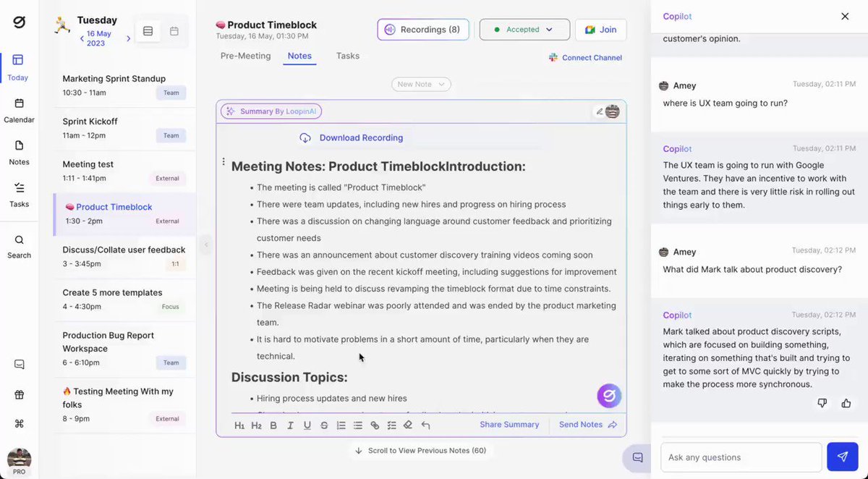The image size is (868, 479).
Task: Open the Meeting test entry
Action: pos(124,171)
